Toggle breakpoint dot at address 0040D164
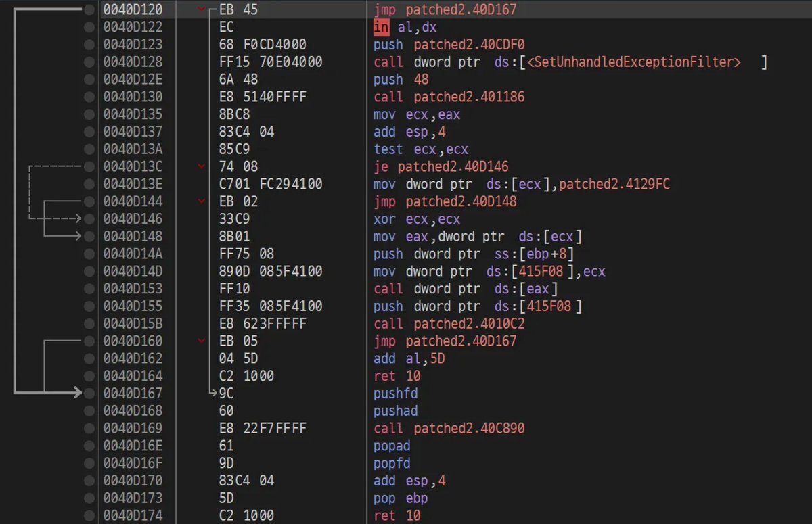This screenshot has height=524, width=812. point(89,376)
